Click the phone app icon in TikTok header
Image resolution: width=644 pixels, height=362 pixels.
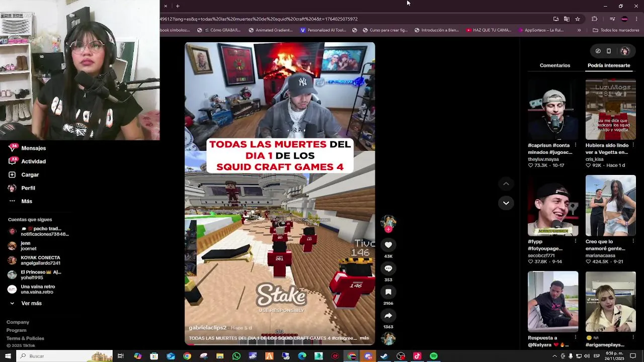click(x=609, y=51)
